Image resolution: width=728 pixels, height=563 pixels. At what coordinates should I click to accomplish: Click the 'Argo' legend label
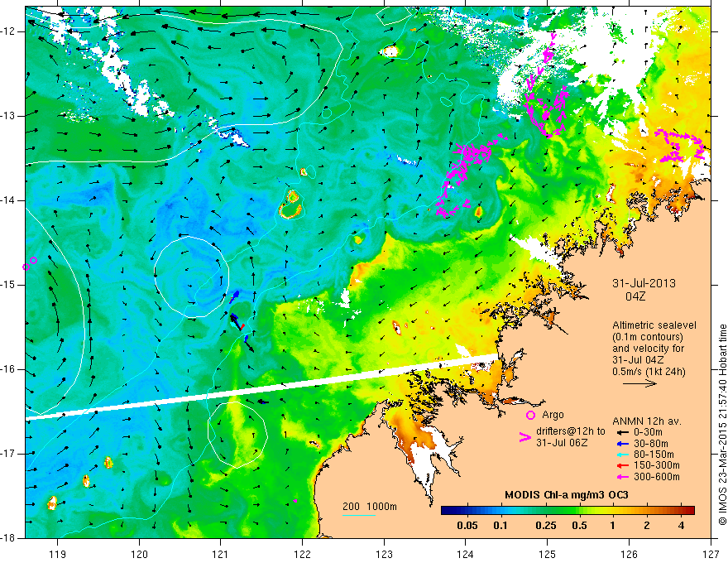[553, 415]
